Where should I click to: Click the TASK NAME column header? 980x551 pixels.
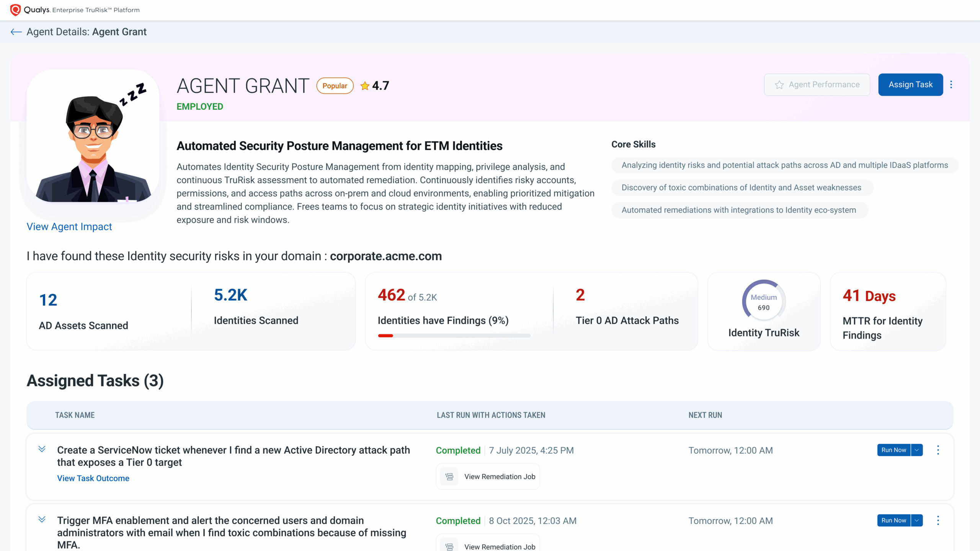(75, 415)
